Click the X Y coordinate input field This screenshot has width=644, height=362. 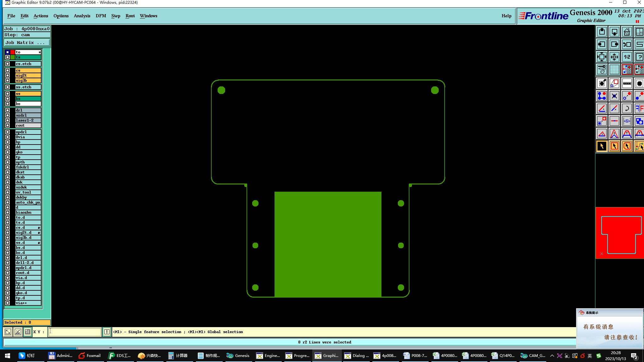coord(75,332)
